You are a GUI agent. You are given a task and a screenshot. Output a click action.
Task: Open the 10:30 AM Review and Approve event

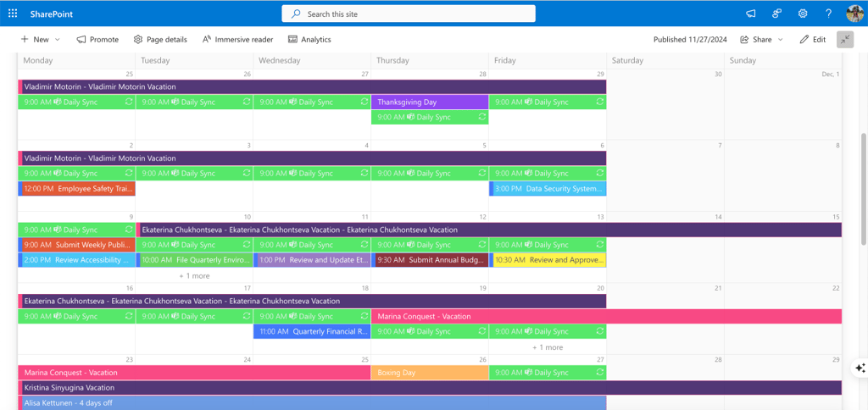point(548,260)
